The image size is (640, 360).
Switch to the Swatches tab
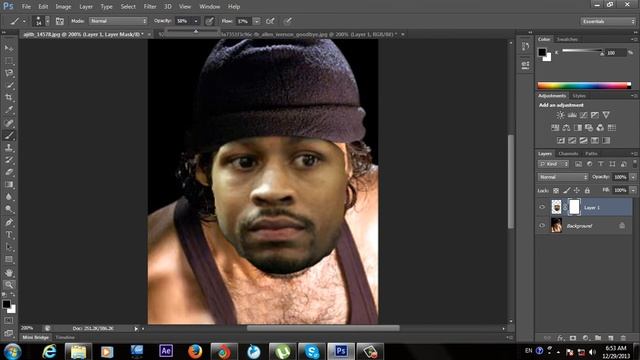click(x=567, y=39)
